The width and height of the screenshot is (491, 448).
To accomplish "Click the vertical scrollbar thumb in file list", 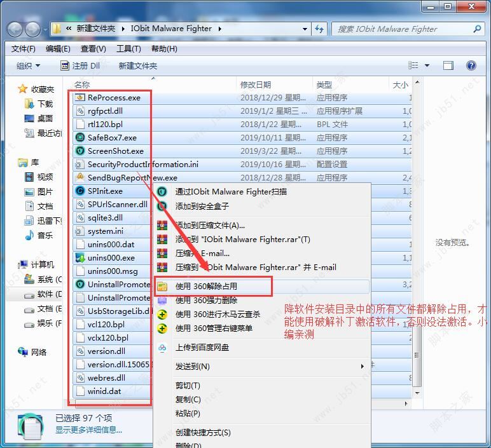I will point(417,355).
